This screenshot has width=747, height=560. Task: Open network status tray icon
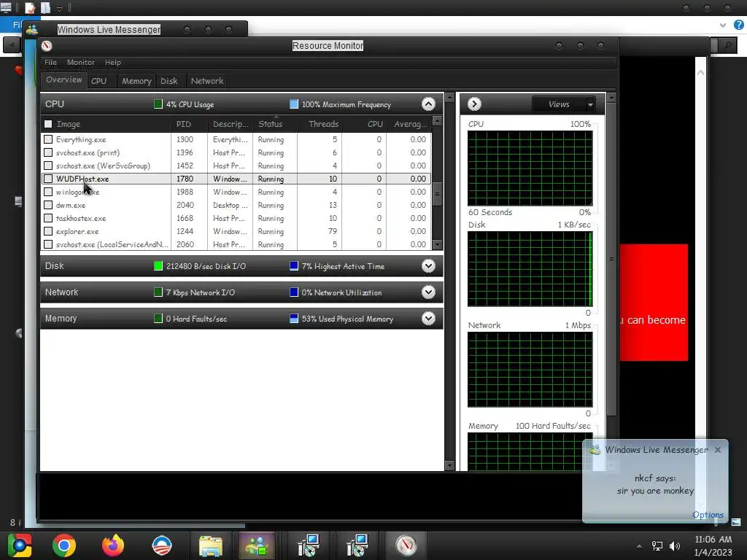(657, 545)
